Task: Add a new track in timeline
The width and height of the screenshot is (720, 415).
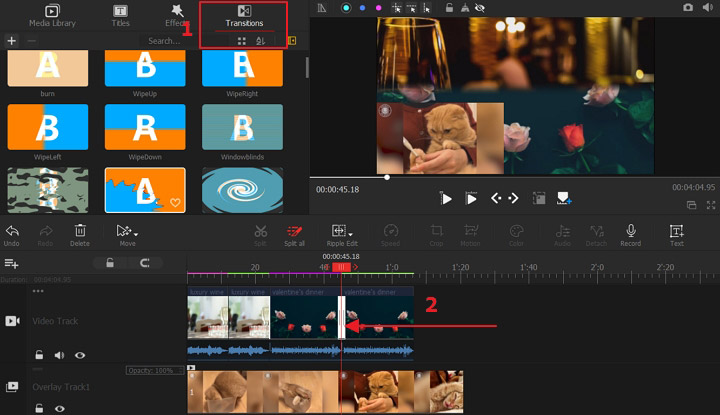Action: pos(12,263)
